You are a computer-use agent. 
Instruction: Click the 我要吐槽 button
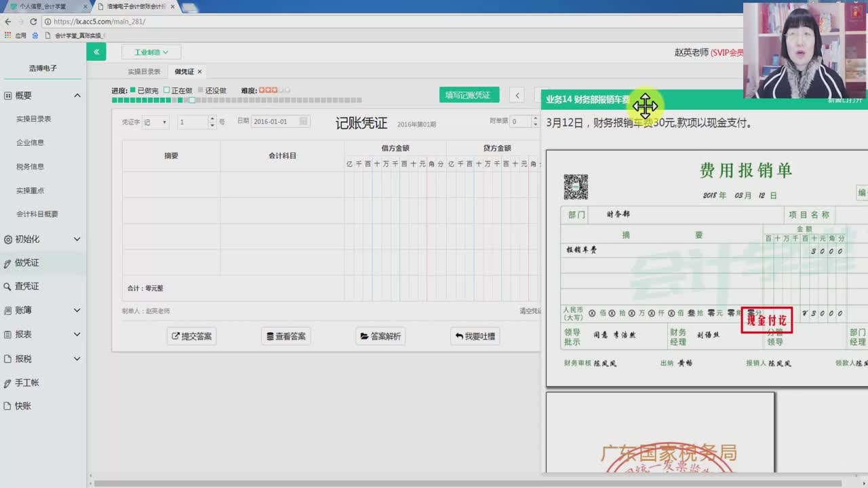tap(475, 336)
